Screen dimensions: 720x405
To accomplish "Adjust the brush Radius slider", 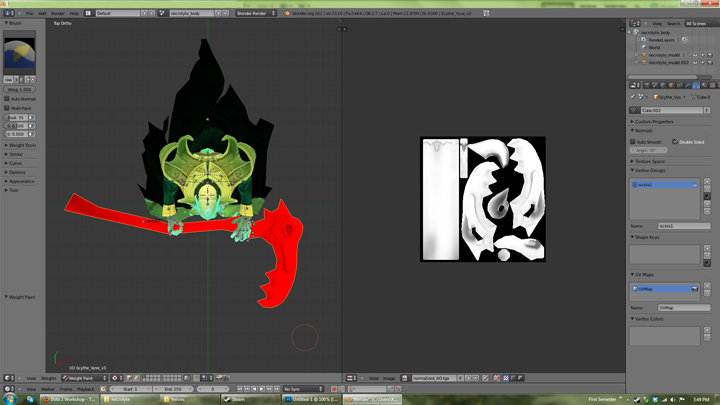I will click(19, 117).
